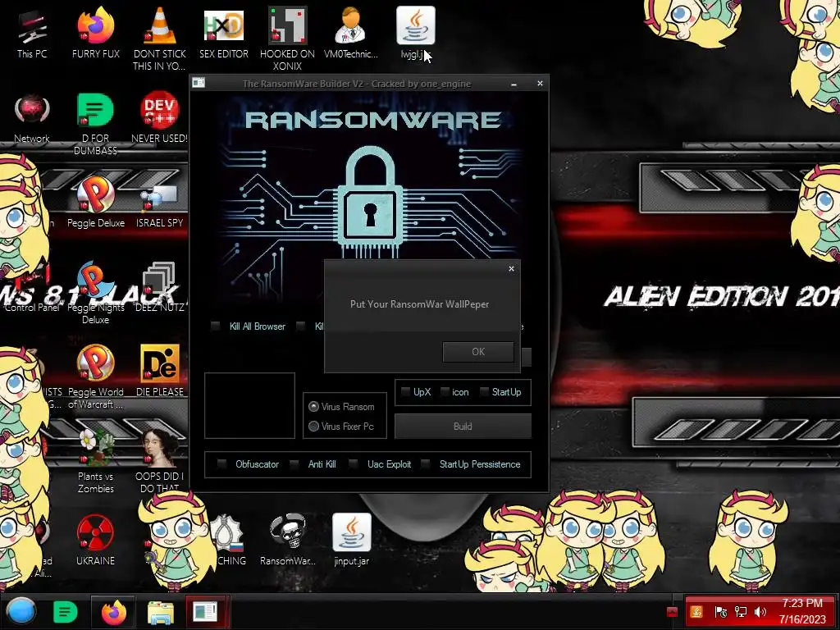840x630 pixels.
Task: Enable Uac Exploit checkbox
Action: coord(353,464)
